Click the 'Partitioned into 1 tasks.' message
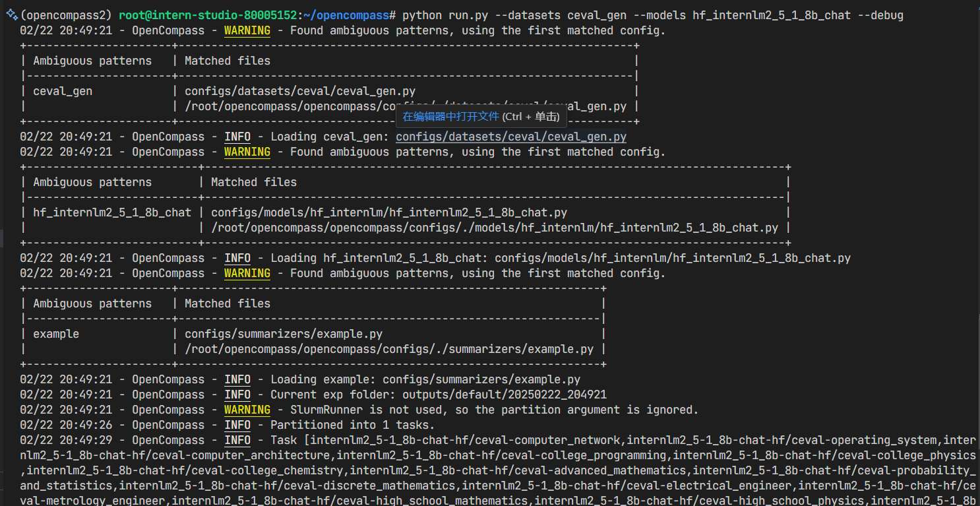The image size is (980, 506). [x=353, y=426]
